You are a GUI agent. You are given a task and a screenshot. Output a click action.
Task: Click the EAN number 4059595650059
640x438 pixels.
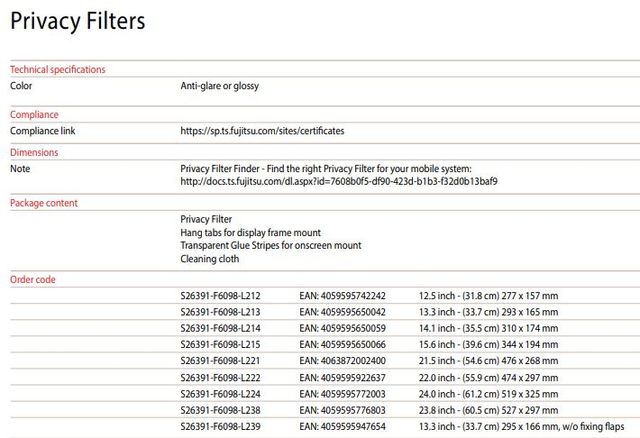click(x=342, y=328)
